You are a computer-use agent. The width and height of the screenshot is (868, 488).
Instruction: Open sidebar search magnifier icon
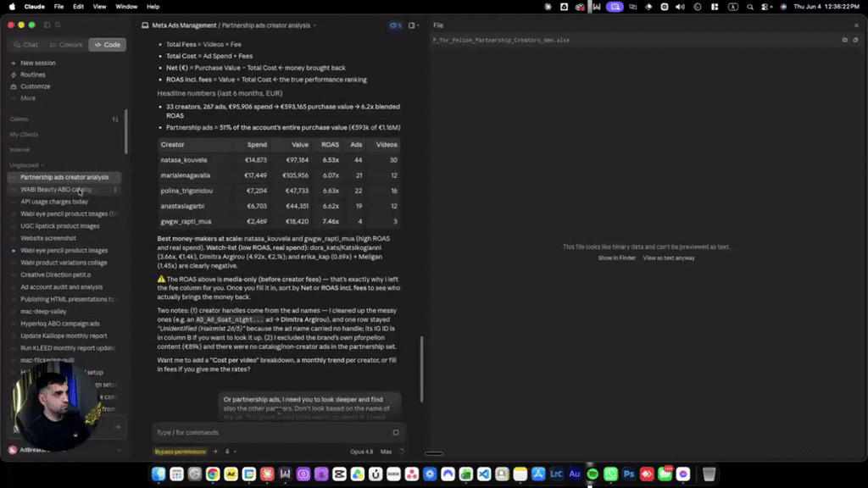click(x=58, y=25)
